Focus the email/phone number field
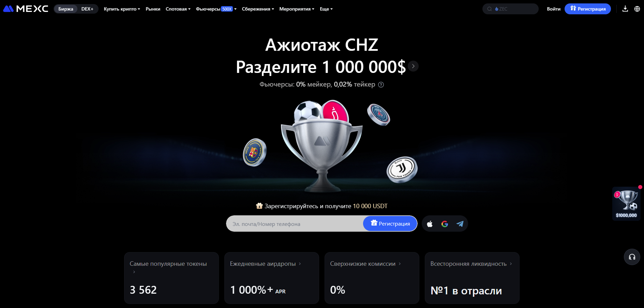 [x=295, y=224]
